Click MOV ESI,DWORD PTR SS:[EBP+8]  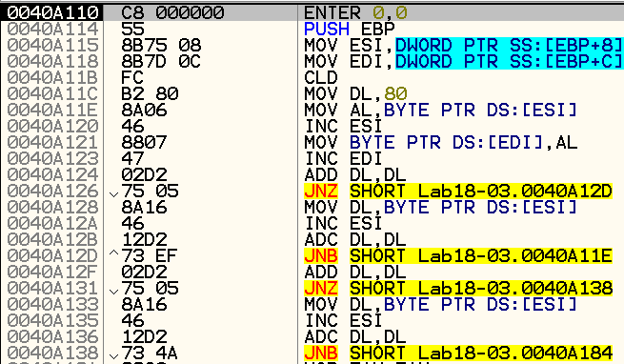463,46
